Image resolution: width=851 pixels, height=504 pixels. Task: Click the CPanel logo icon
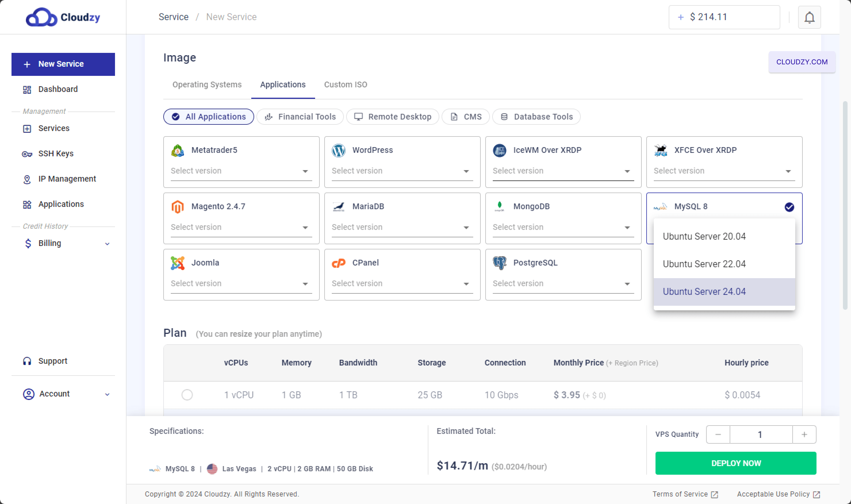339,263
